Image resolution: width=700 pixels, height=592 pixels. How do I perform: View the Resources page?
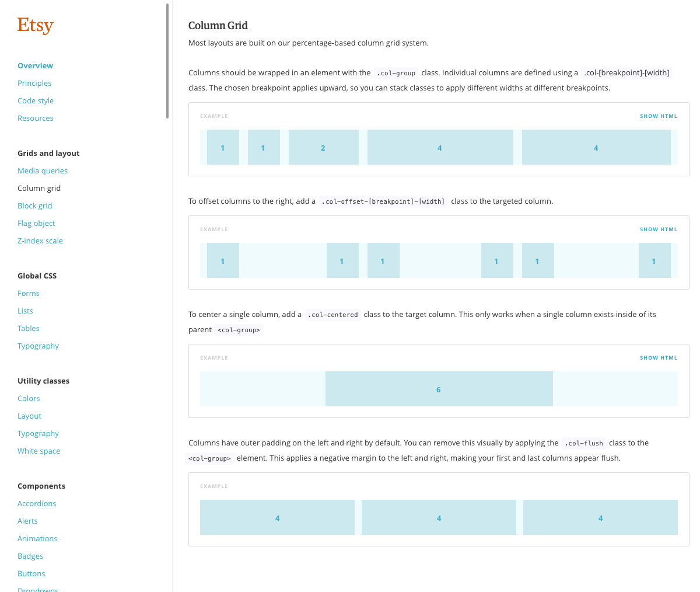(x=36, y=118)
